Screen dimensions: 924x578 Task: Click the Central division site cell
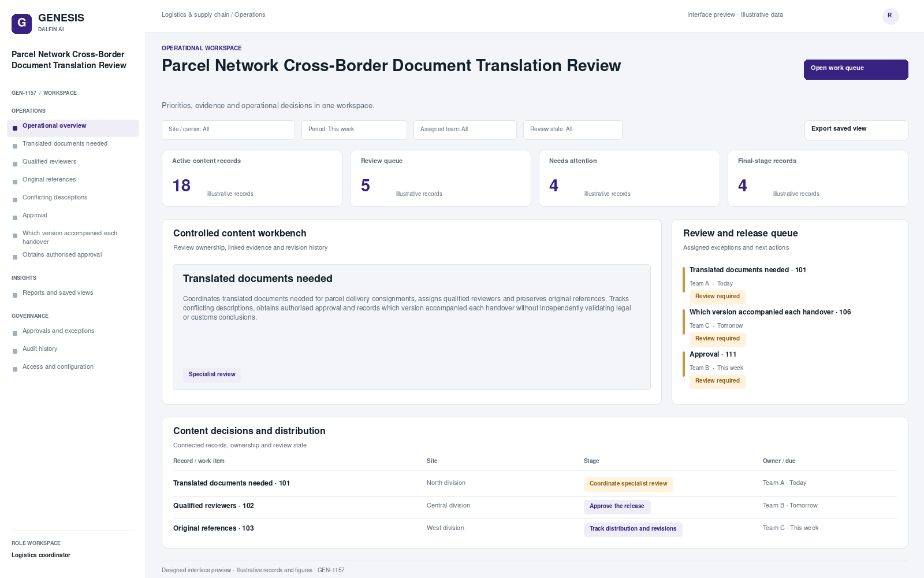(x=448, y=506)
